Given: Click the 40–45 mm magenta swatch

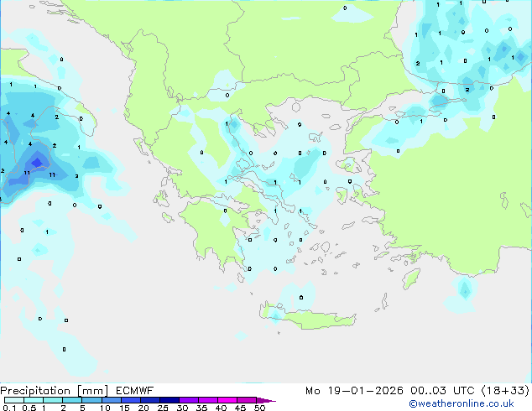Looking at the screenshot, I should click(x=227, y=400).
